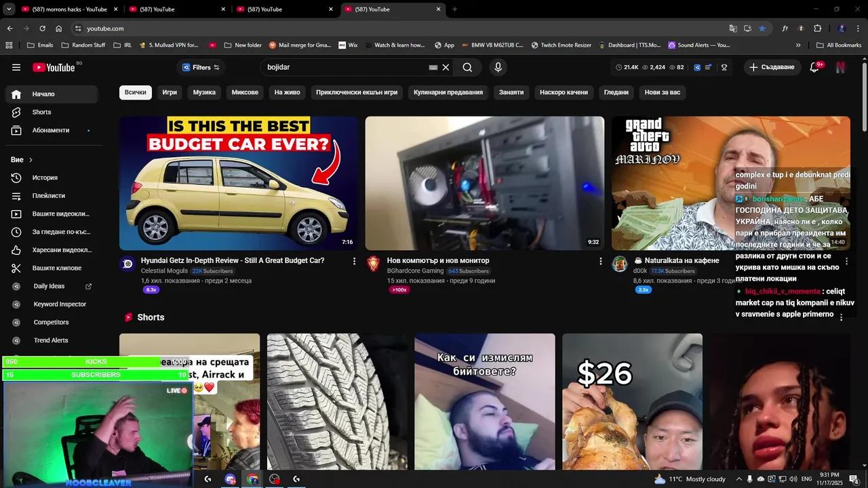The height and width of the screenshot is (488, 868).
Task: Open the Random Stuff bookmarks folder
Action: point(83,45)
